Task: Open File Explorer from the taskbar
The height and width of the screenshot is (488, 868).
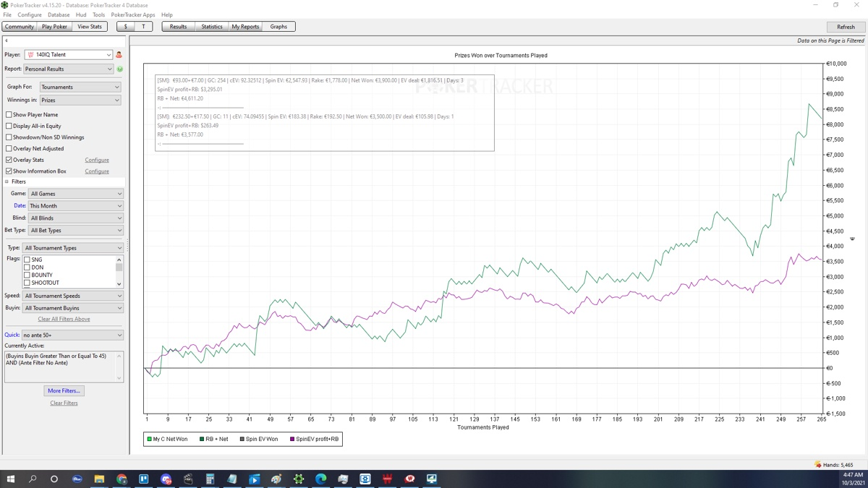Action: tap(99, 479)
